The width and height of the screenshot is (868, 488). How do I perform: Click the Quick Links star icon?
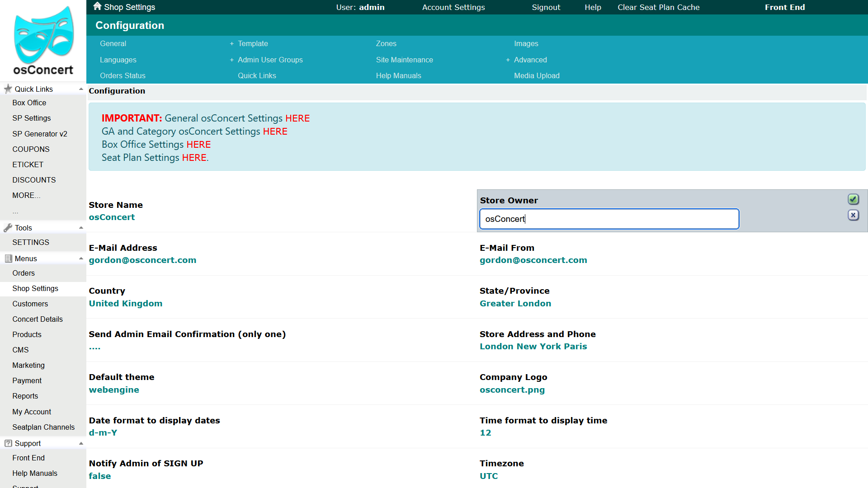[8, 89]
